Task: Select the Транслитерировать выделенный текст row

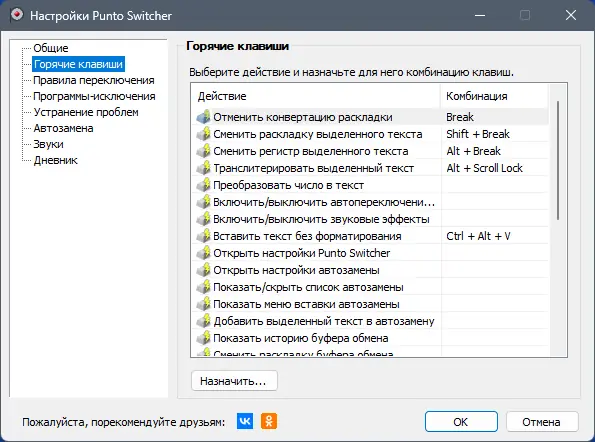Action: [x=370, y=168]
